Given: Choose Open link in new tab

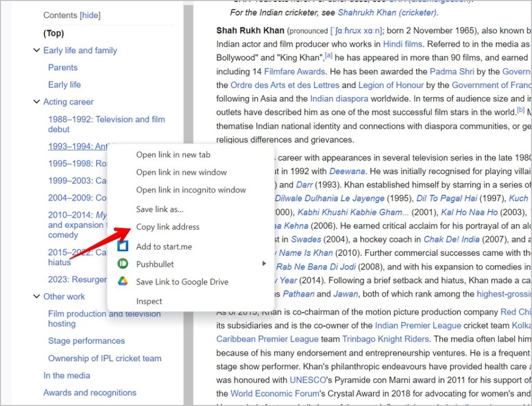Looking at the screenshot, I should tap(173, 155).
